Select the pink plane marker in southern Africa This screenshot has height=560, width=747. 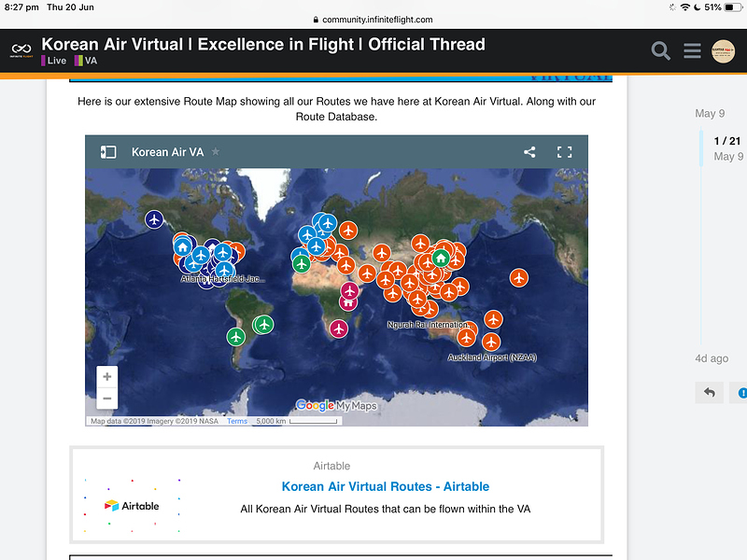tap(339, 329)
